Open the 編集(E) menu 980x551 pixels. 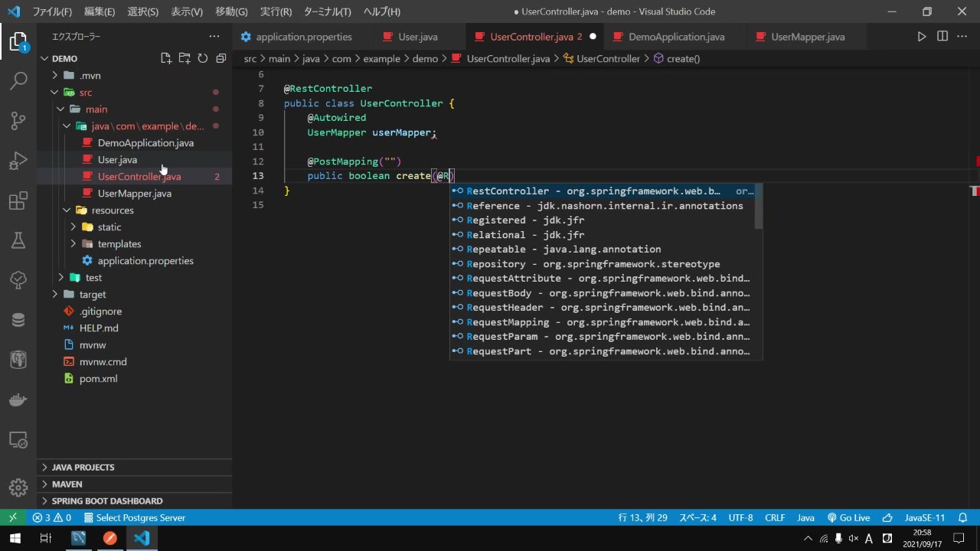click(100, 11)
